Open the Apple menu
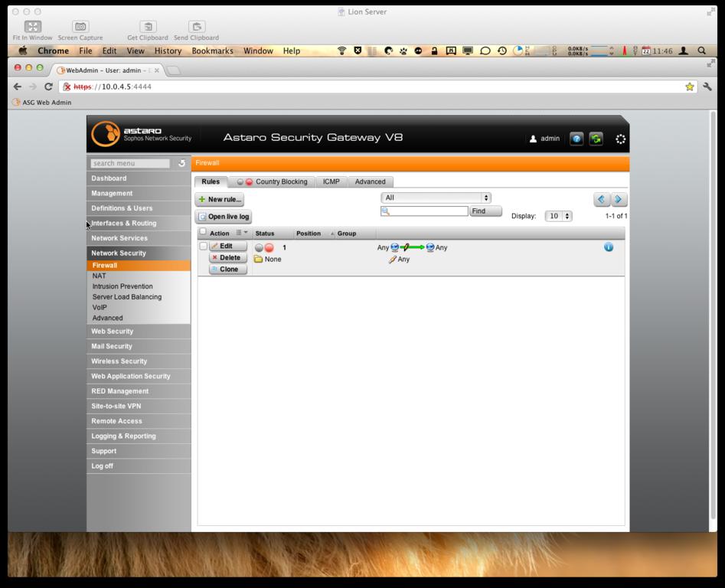The image size is (725, 588). (23, 51)
